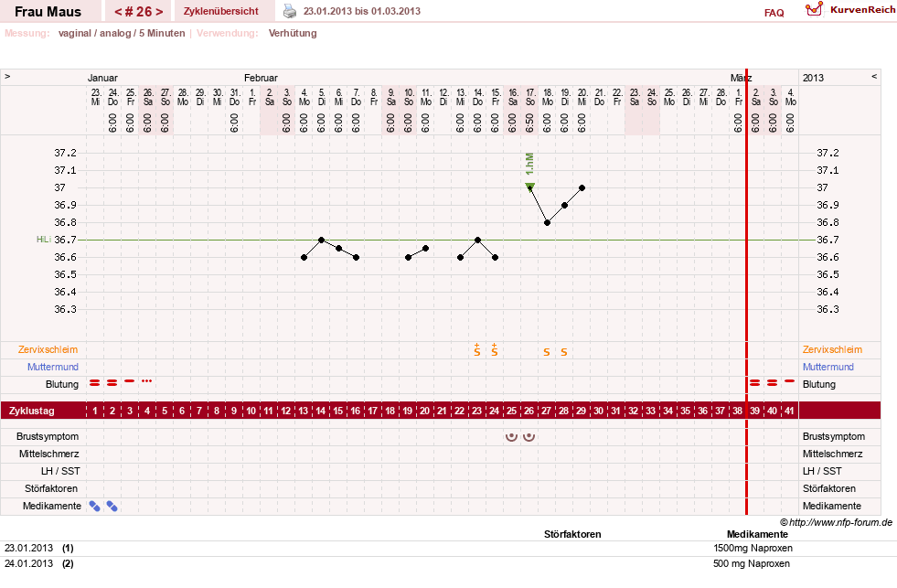
Task: Click the medication pill icon on day 2
Action: [x=112, y=507]
